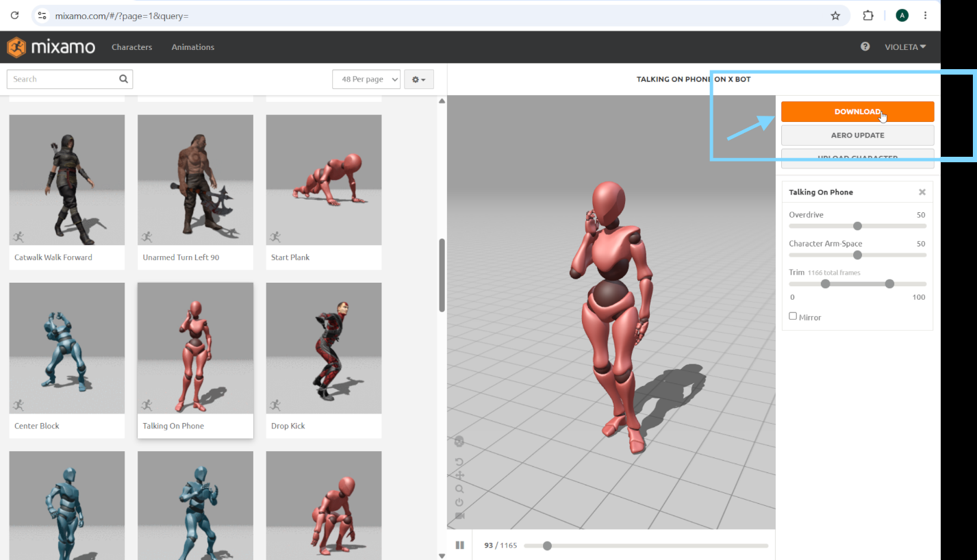Image resolution: width=977 pixels, height=560 pixels.
Task: Click running icon on Start Plank thumbnail
Action: pyautogui.click(x=275, y=237)
